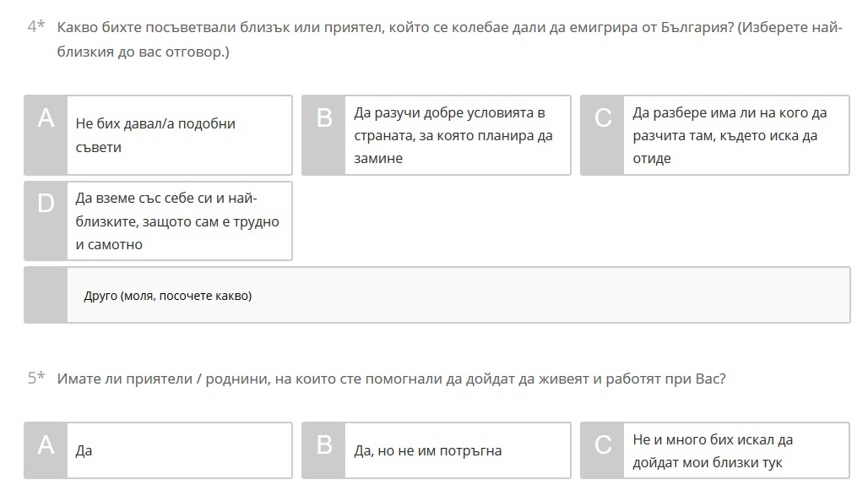
Task: Click the letter D badge in question 4
Action: [46, 221]
